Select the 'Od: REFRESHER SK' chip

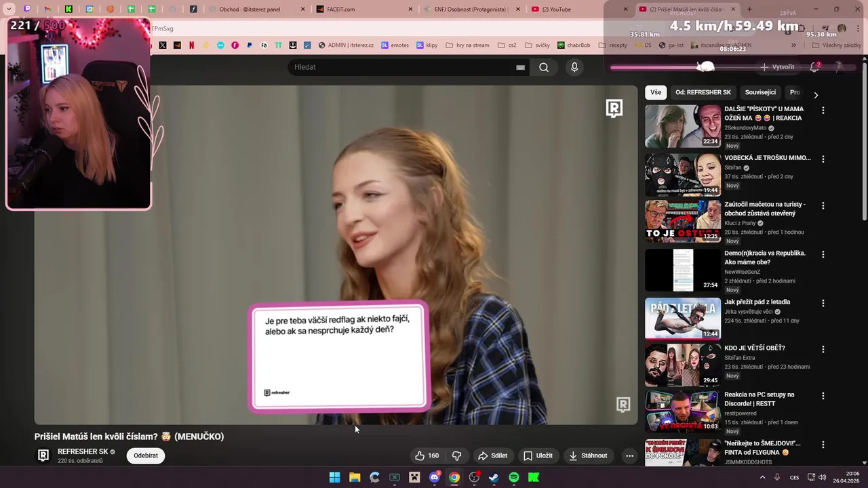coord(703,92)
